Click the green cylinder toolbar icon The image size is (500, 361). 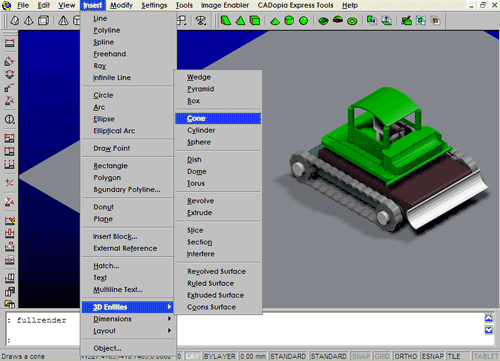click(x=289, y=21)
